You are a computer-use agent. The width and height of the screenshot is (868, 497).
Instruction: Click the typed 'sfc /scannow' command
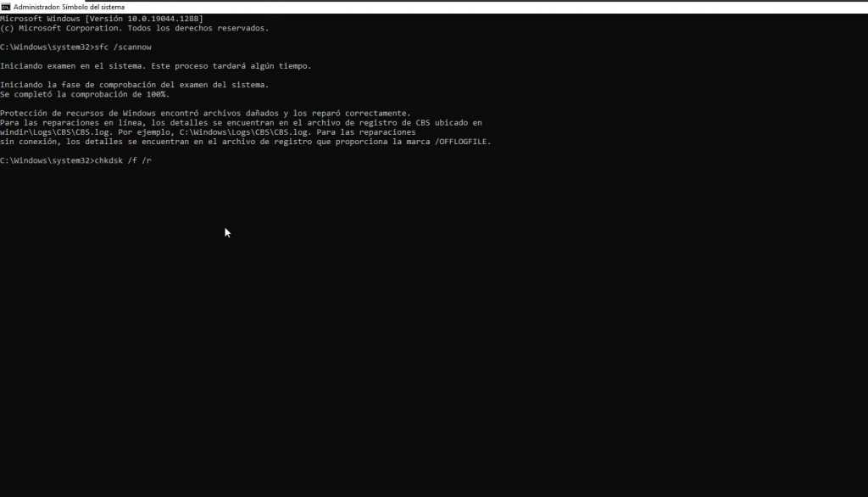pyautogui.click(x=120, y=47)
